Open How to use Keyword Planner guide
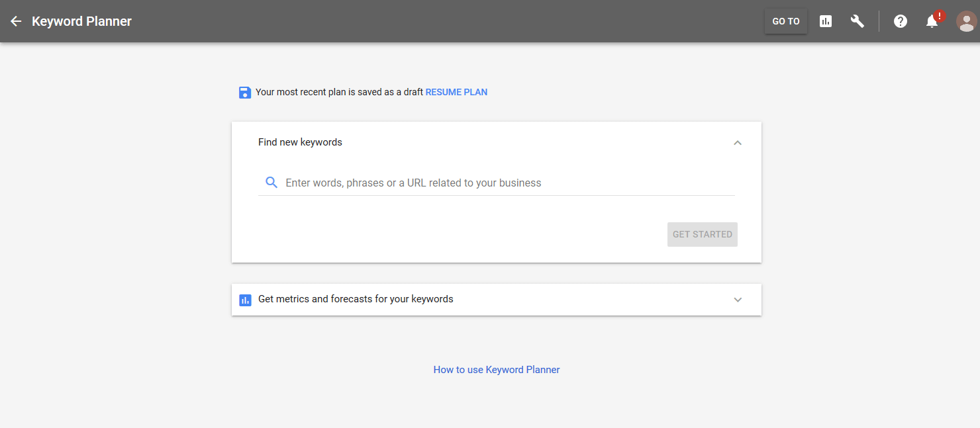The height and width of the screenshot is (428, 980). click(496, 369)
